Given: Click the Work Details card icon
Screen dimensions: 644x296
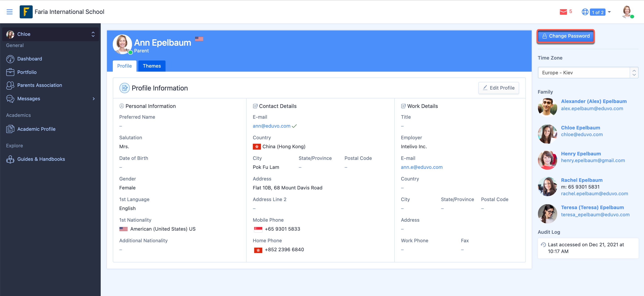Looking at the screenshot, I should coord(403,106).
